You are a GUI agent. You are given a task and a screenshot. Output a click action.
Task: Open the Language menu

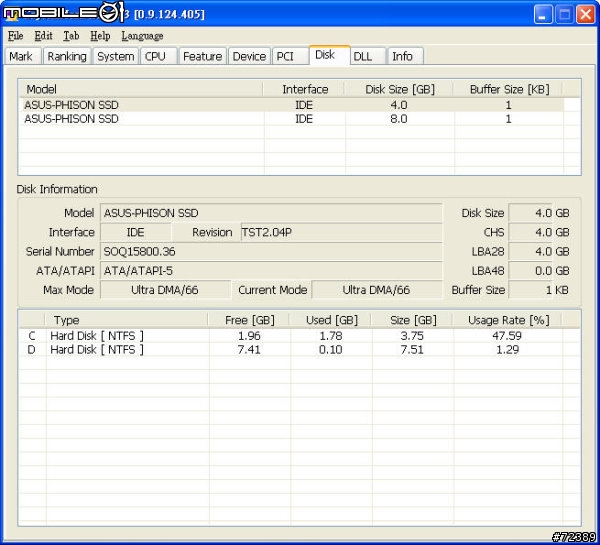coord(142,36)
